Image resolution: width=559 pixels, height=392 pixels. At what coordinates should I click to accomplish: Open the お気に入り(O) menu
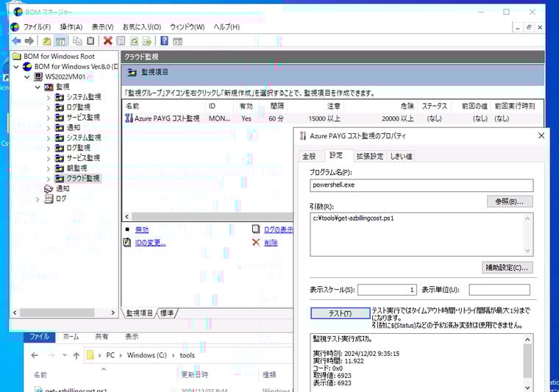pyautogui.click(x=141, y=27)
